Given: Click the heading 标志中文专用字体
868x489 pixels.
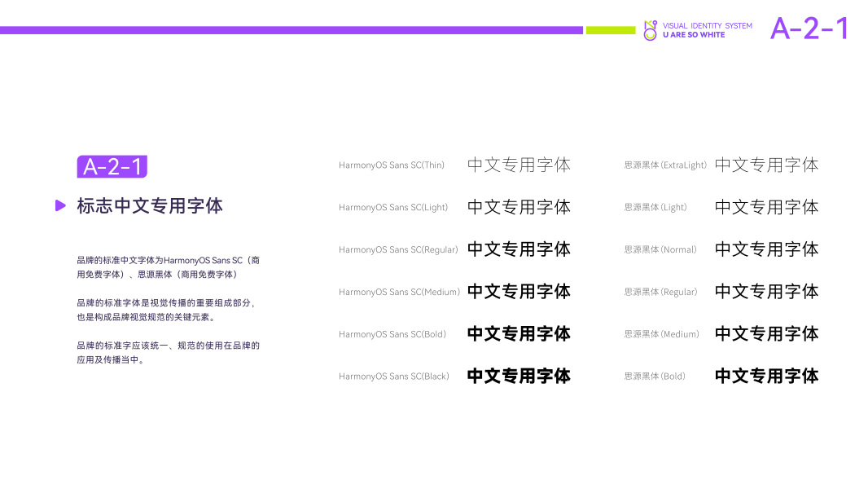Looking at the screenshot, I should pos(150,205).
